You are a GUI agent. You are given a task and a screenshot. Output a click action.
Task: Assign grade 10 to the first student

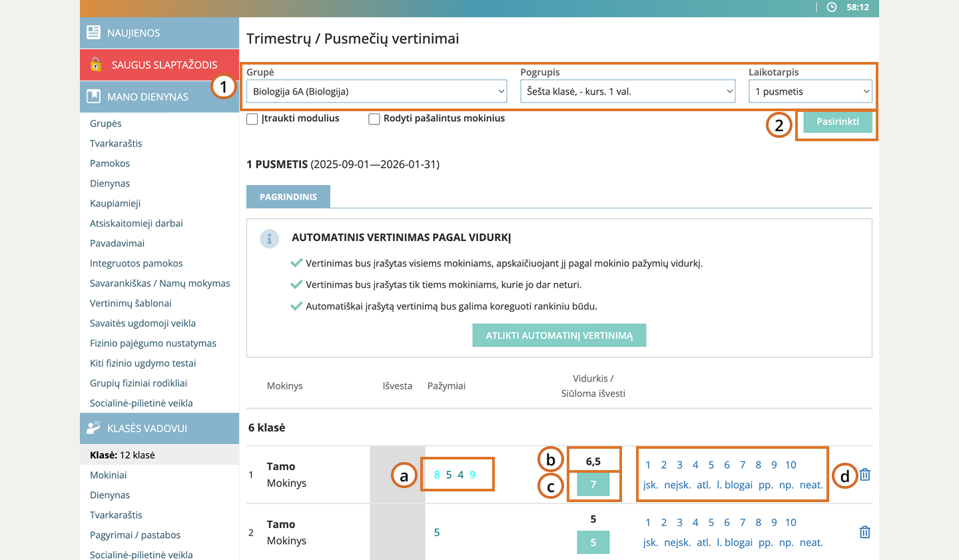coord(791,465)
